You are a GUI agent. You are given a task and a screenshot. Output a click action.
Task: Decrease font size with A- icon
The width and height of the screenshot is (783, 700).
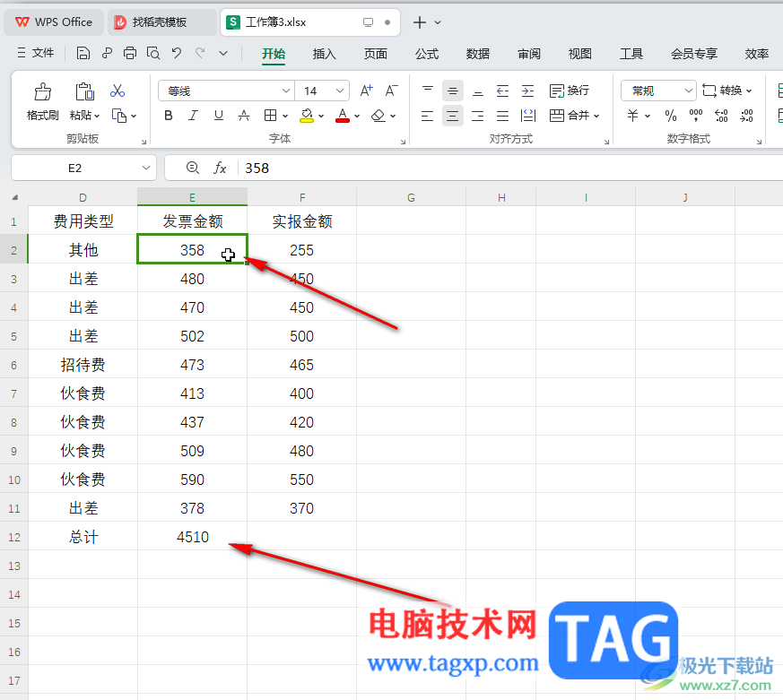[x=391, y=91]
